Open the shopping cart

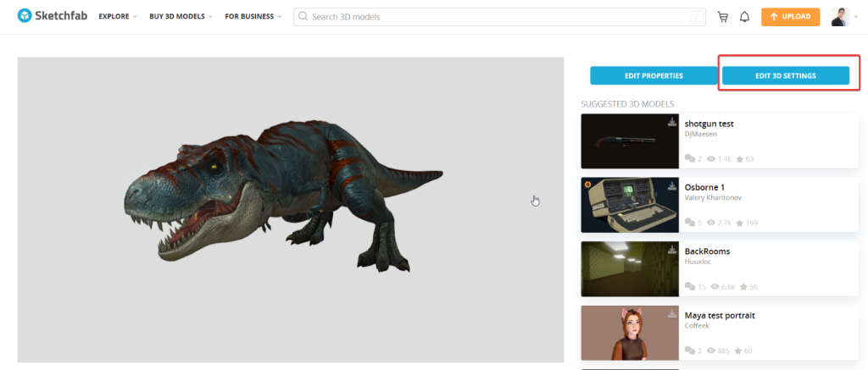[x=723, y=17]
